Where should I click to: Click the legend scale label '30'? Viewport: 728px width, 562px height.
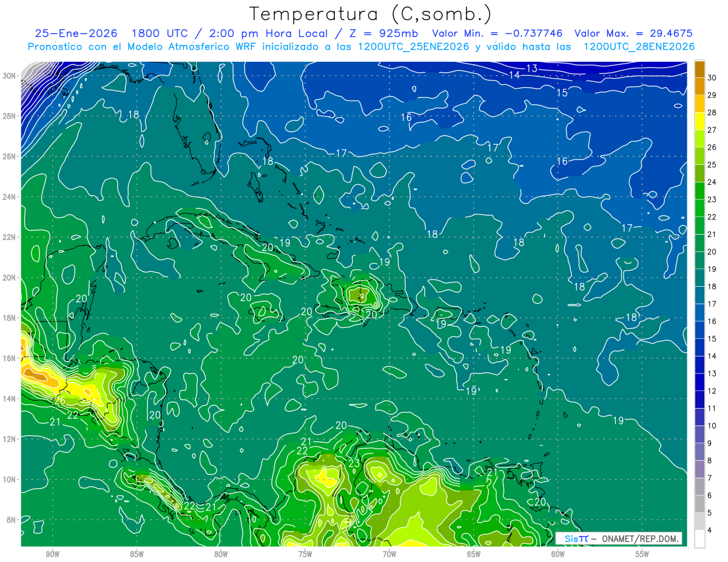click(x=712, y=78)
